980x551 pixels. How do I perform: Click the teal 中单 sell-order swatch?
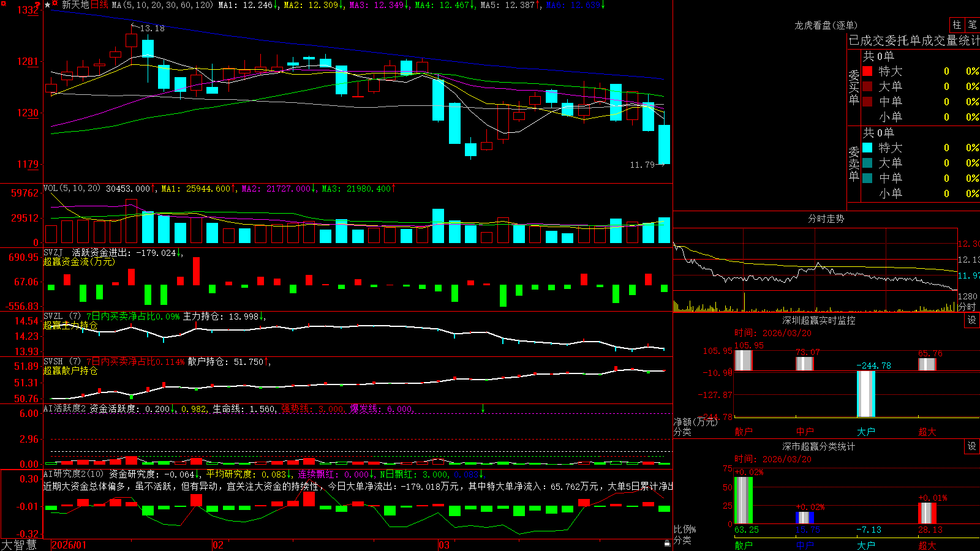pos(867,178)
